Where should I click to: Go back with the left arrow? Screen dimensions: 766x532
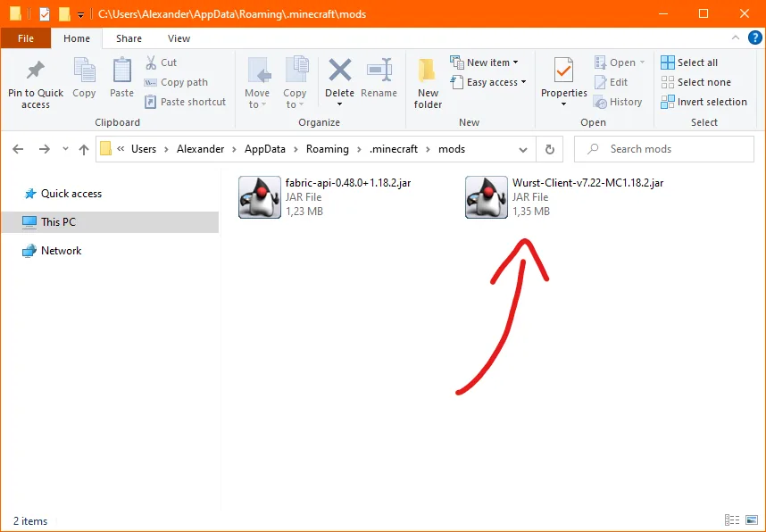tap(18, 149)
